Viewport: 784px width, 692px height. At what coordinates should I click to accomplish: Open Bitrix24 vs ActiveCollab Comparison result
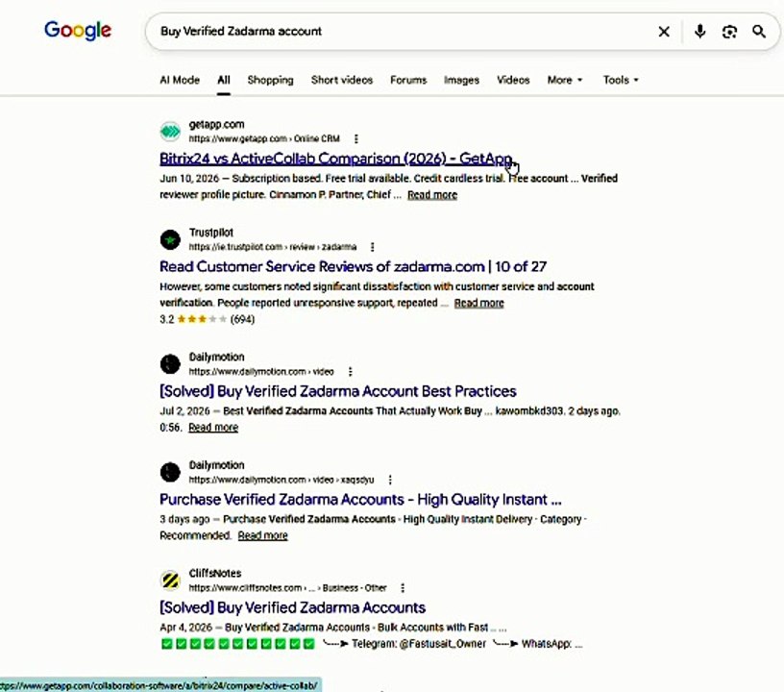[x=336, y=159]
